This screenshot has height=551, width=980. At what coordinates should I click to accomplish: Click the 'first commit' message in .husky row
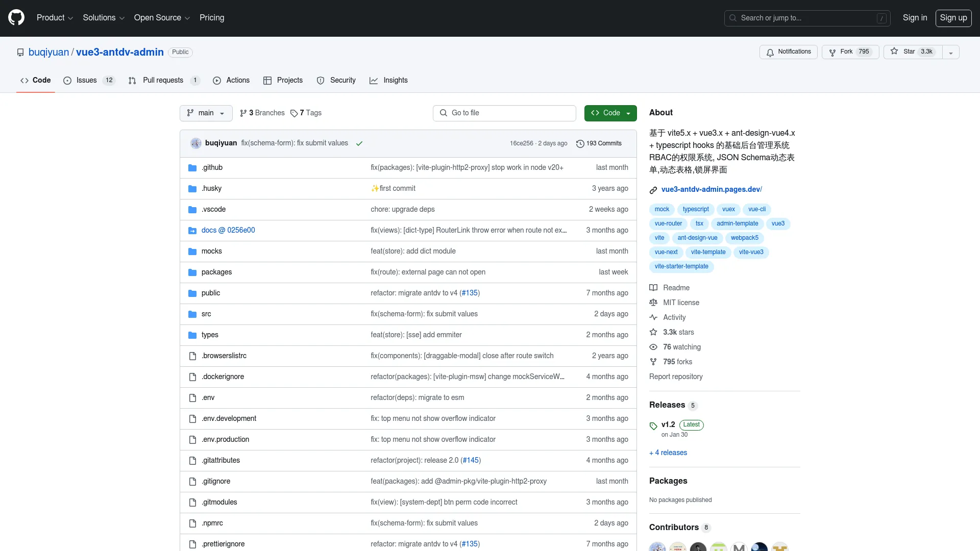(393, 189)
